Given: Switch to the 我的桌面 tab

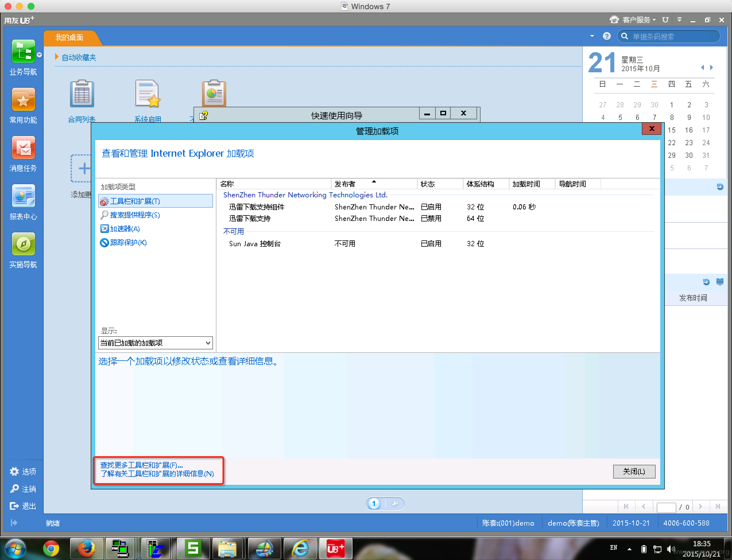Looking at the screenshot, I should (69, 37).
